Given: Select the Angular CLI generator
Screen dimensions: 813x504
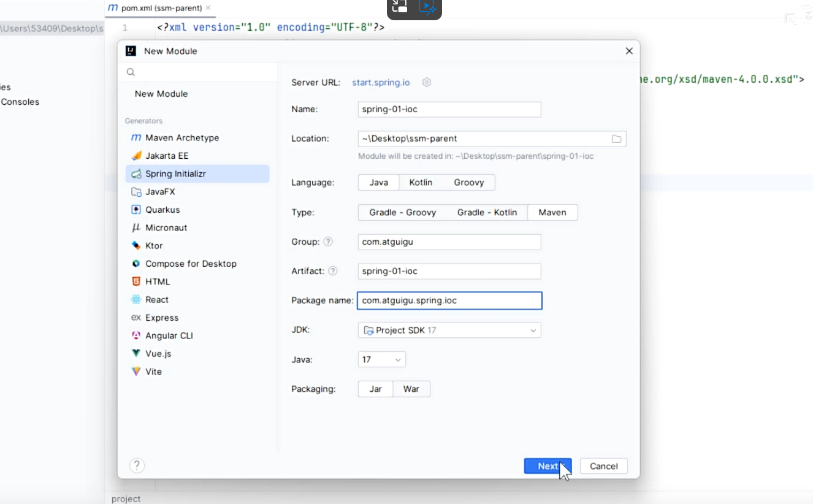Looking at the screenshot, I should (197, 335).
